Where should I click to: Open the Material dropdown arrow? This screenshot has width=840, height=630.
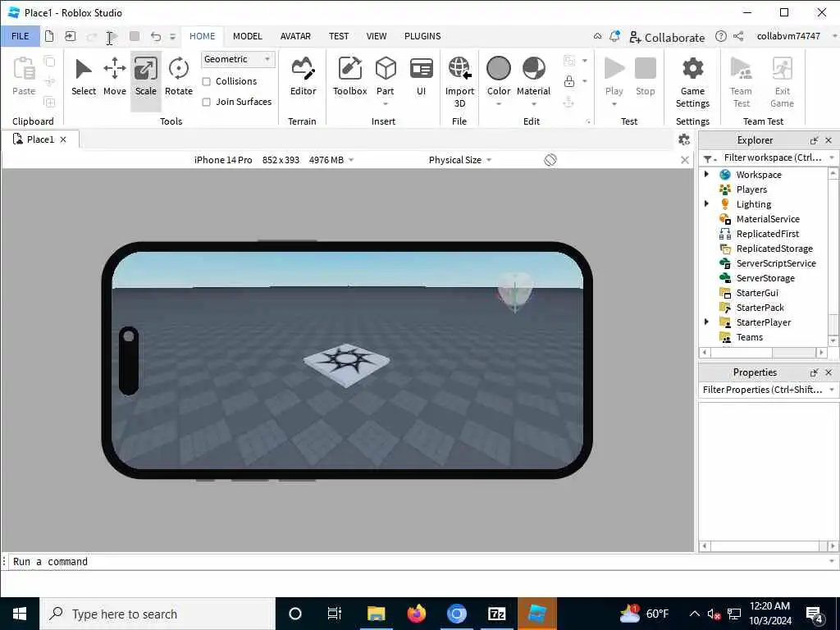[x=533, y=104]
